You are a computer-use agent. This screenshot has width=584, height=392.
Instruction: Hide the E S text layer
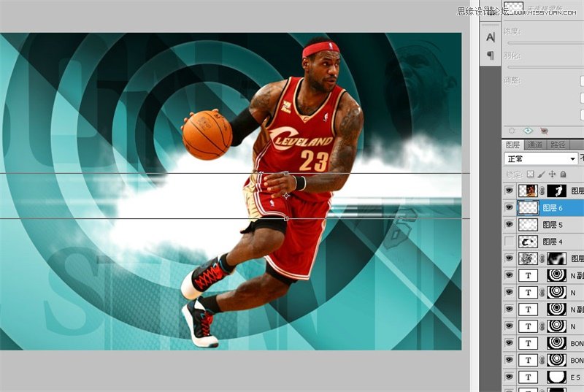pyautogui.click(x=509, y=377)
